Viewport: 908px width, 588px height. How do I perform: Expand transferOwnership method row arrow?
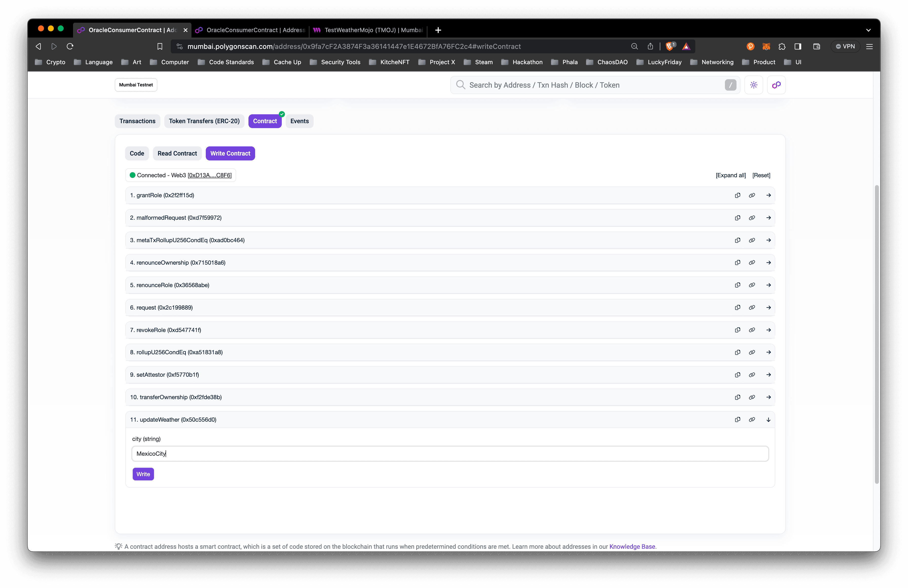click(768, 397)
